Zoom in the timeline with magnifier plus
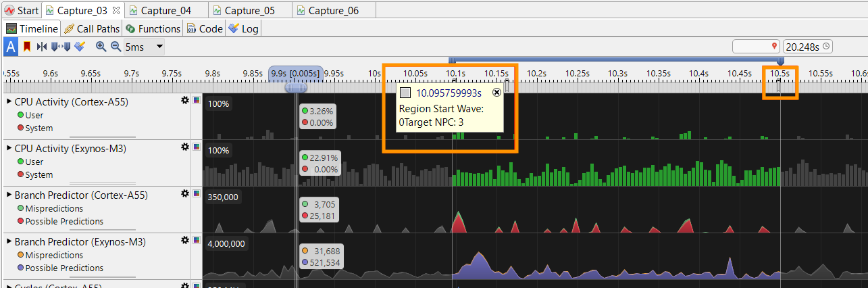 [101, 47]
